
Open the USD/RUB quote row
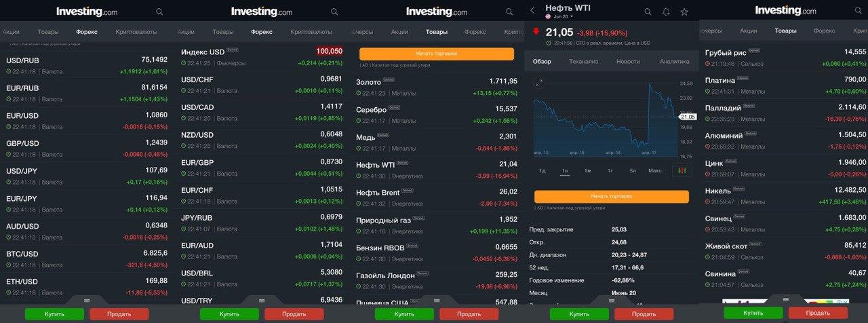coord(87,65)
